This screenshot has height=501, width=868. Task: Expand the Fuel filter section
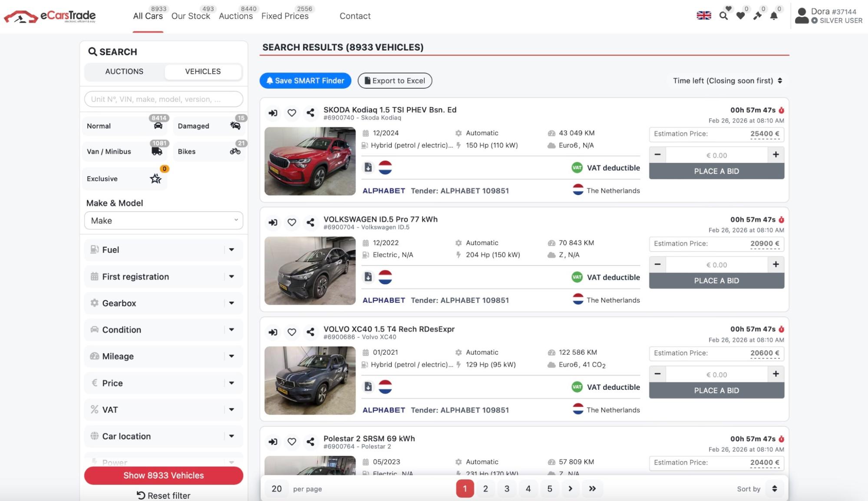(163, 250)
